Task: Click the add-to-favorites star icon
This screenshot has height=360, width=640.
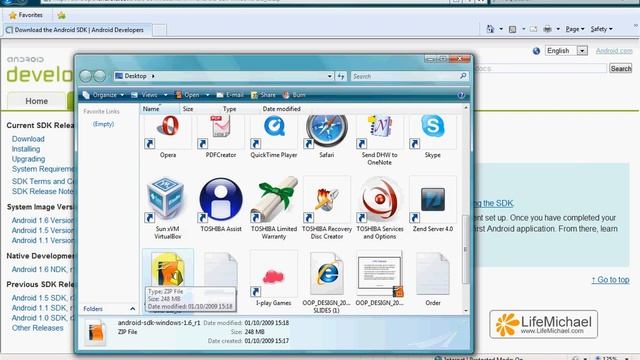Action: pos(61,16)
